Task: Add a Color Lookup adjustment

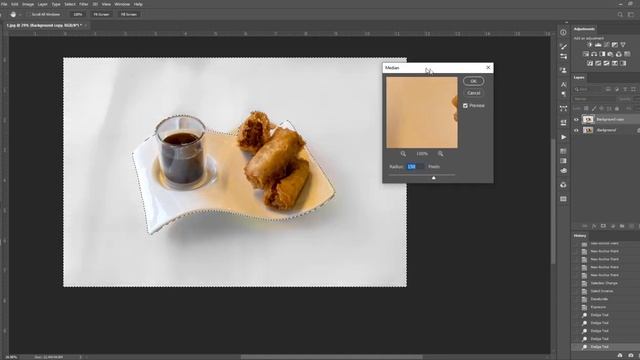Action: coord(627,54)
